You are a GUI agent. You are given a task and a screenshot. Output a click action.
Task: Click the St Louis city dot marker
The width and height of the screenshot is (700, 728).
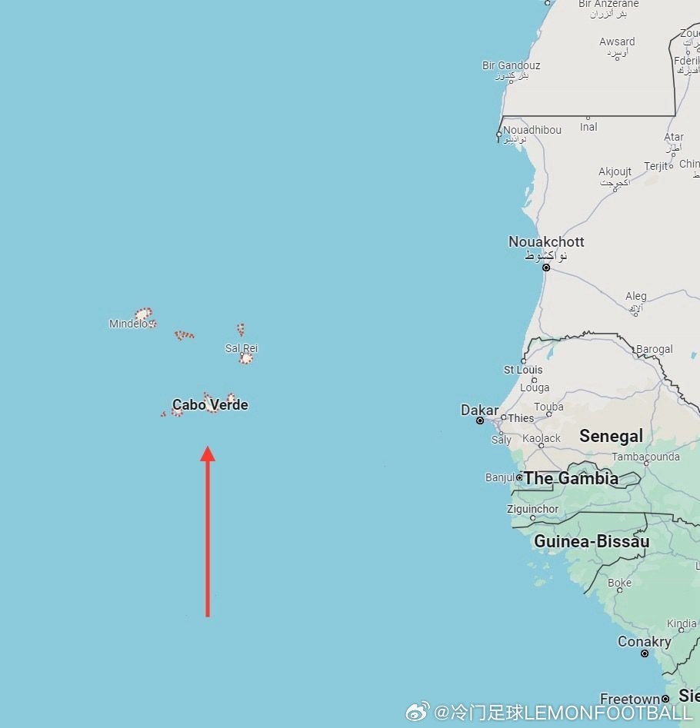coord(524,361)
